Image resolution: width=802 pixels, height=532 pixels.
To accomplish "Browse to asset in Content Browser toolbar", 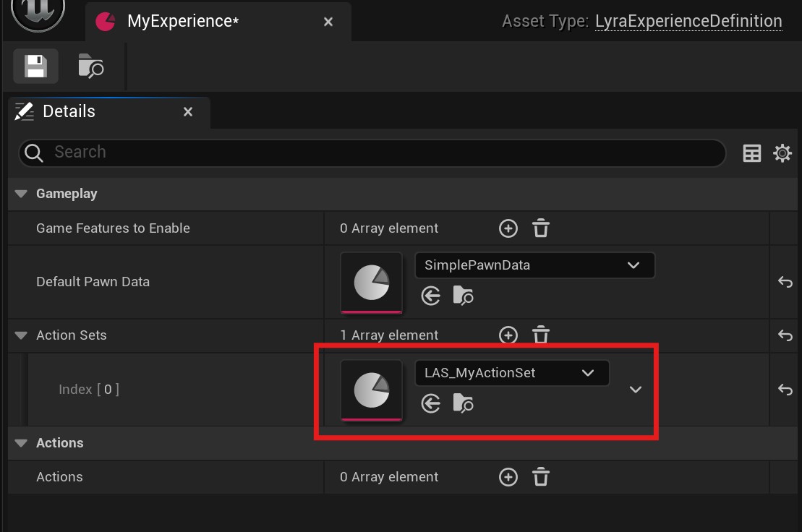I will [x=91, y=66].
